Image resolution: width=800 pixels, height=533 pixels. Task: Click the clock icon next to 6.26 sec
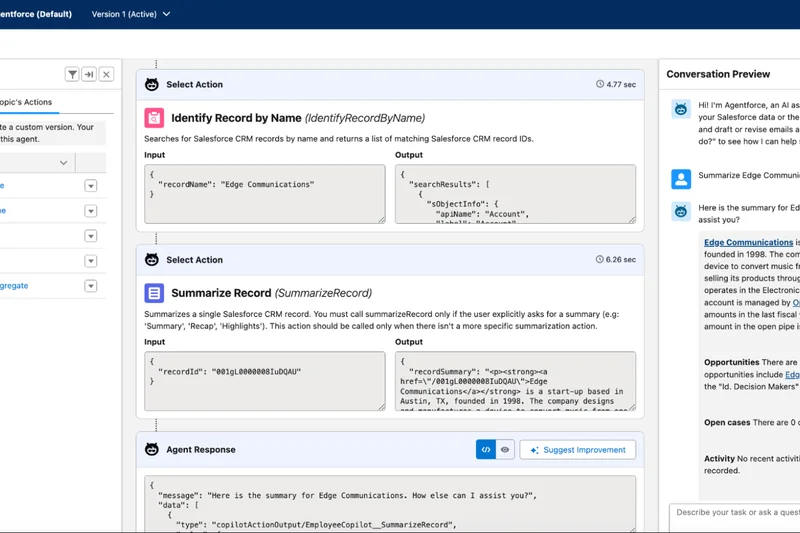[x=599, y=259]
